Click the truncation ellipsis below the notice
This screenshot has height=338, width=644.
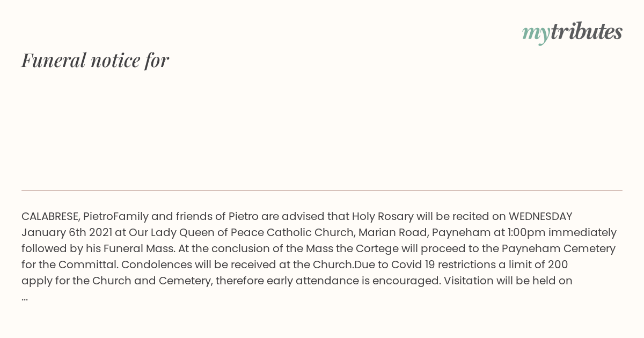tap(25, 298)
